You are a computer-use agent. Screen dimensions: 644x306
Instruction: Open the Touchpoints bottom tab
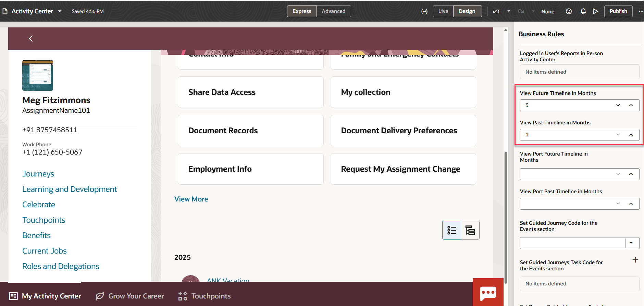coord(205,296)
